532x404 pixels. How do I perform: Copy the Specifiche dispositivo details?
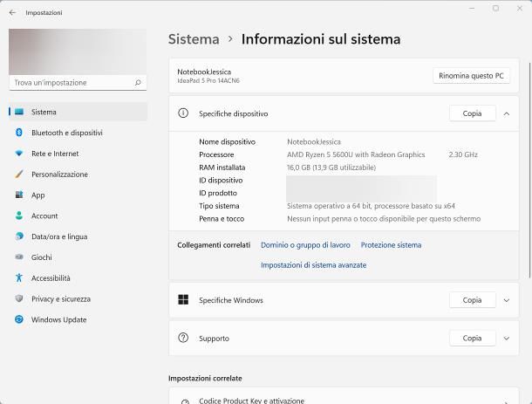tap(473, 113)
